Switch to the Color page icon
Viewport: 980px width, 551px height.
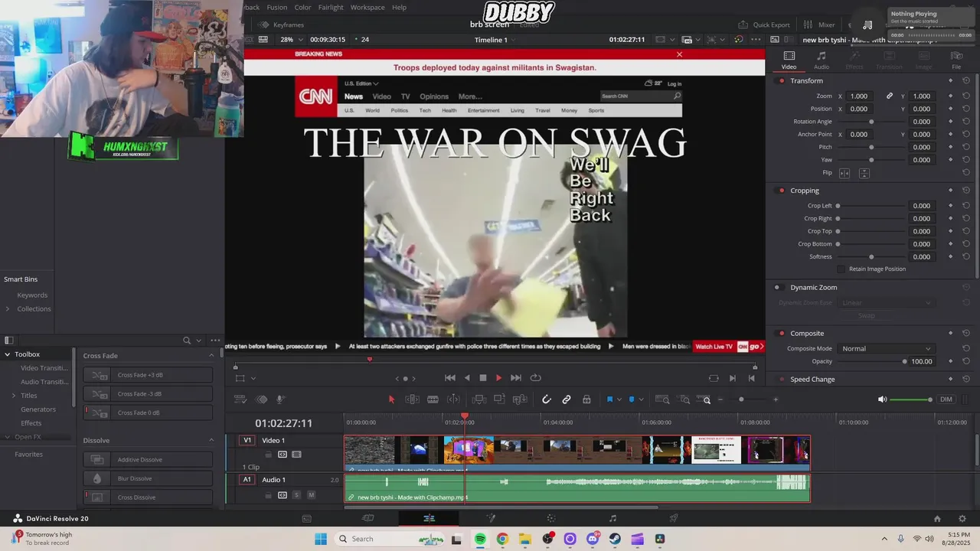(551, 519)
